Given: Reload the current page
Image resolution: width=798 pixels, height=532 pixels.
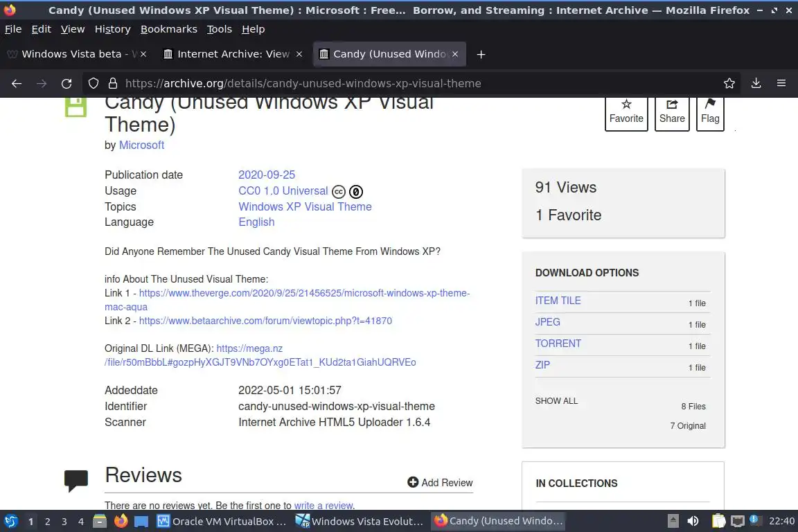Looking at the screenshot, I should point(66,84).
